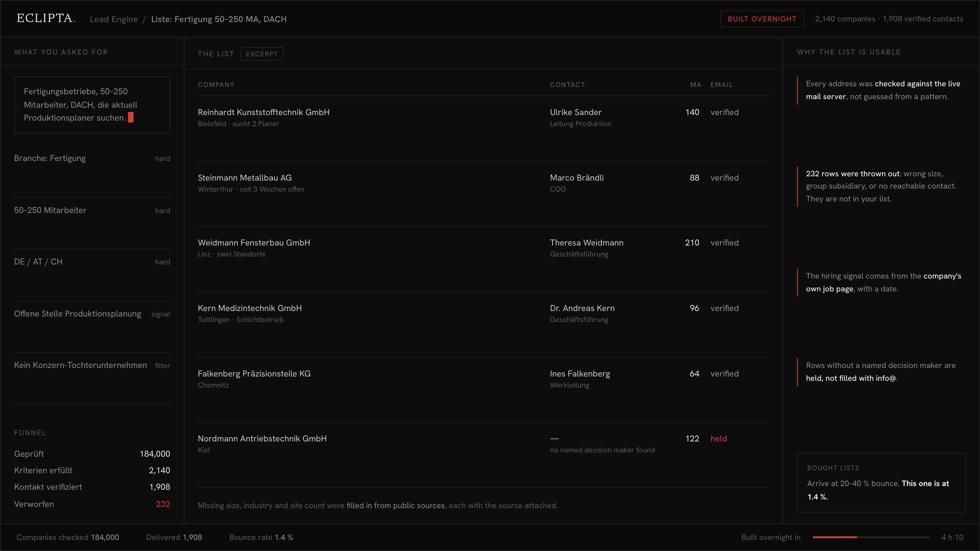Open the Reinhardt Kunststofftechnik GmbH row
Image resolution: width=980 pixels, height=551 pixels.
(483, 118)
